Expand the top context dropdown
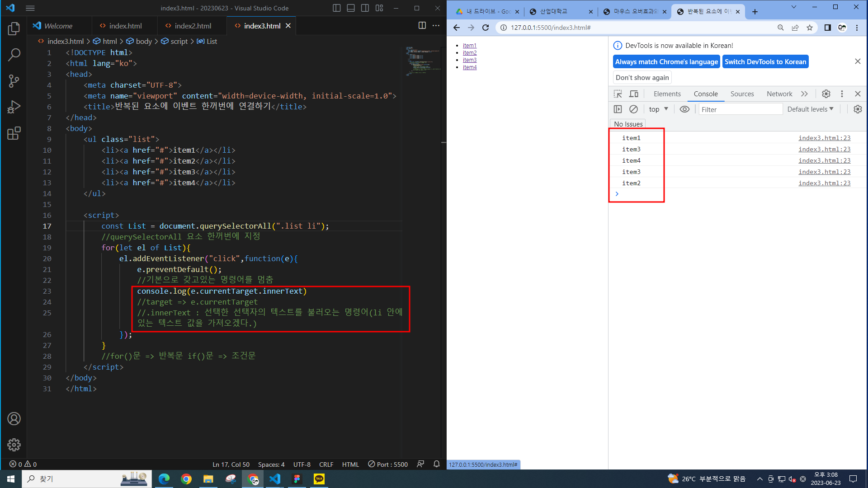This screenshot has height=488, width=868. 658,109
